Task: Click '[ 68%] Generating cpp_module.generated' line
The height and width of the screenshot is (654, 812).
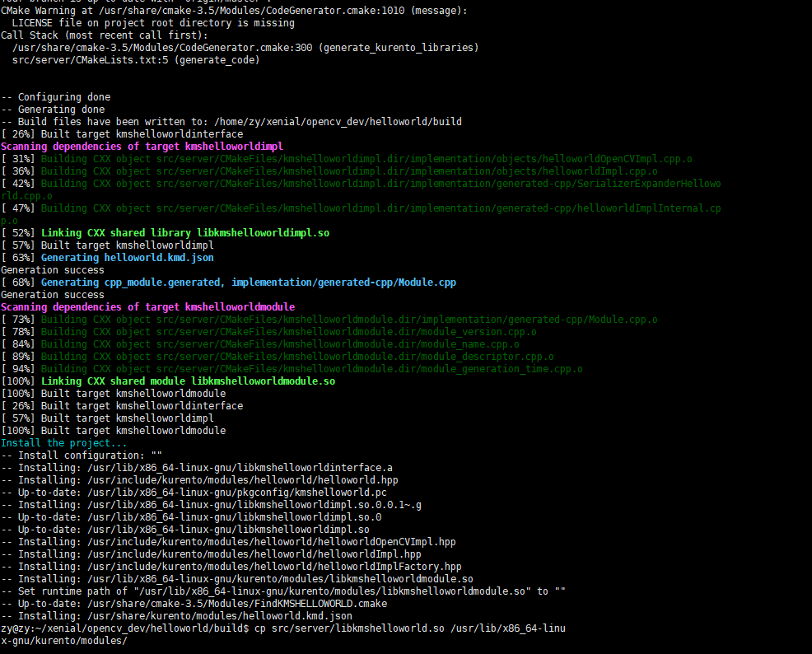Action: pos(228,283)
